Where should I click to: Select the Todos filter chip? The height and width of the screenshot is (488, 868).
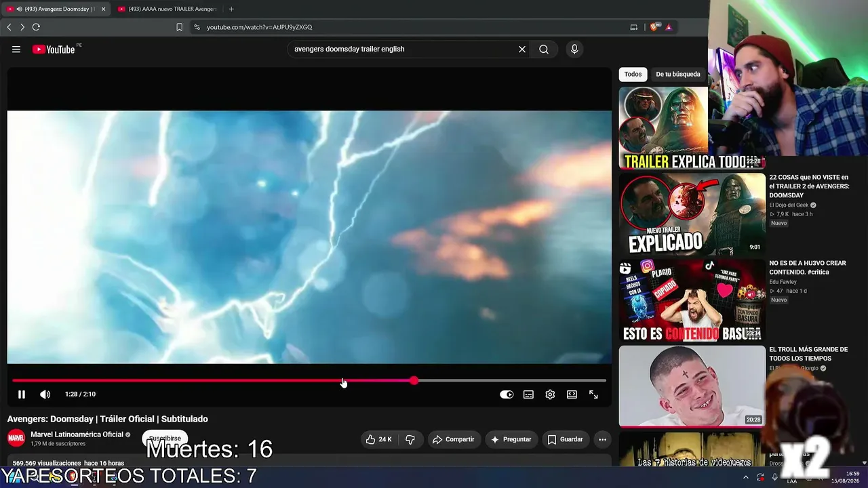click(x=633, y=75)
